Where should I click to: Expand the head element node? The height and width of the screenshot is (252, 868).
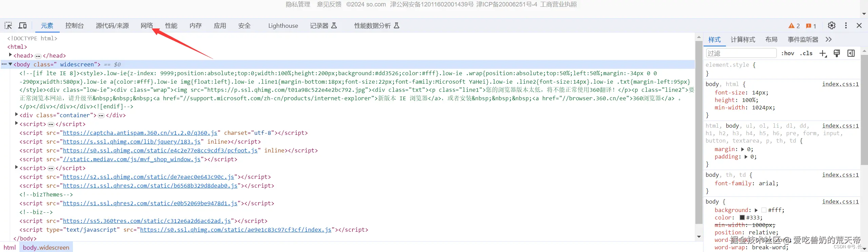click(x=11, y=55)
